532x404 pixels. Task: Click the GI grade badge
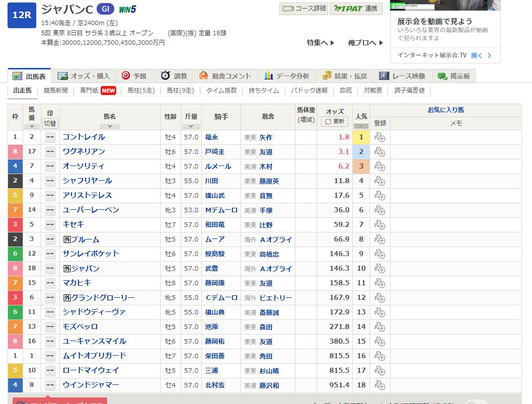[x=105, y=9]
